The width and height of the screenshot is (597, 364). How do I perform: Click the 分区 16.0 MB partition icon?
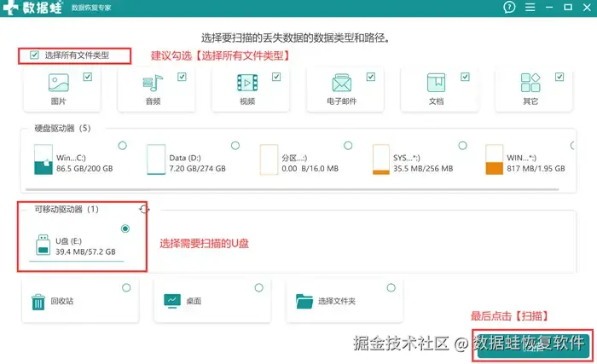point(269,159)
